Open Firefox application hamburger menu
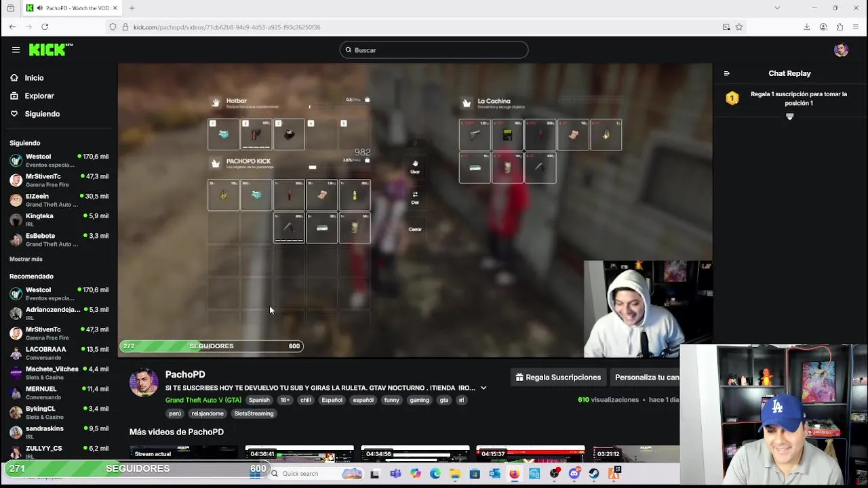 click(856, 27)
